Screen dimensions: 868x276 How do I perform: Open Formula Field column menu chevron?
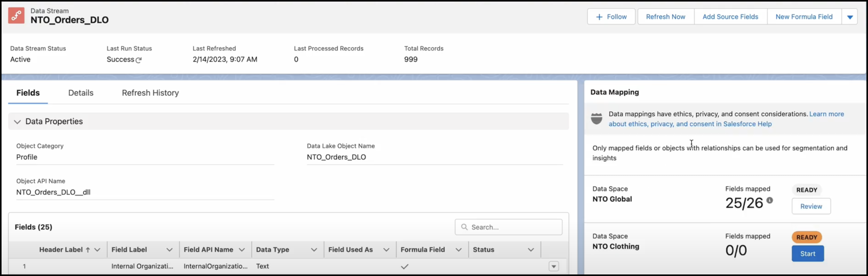(x=459, y=250)
